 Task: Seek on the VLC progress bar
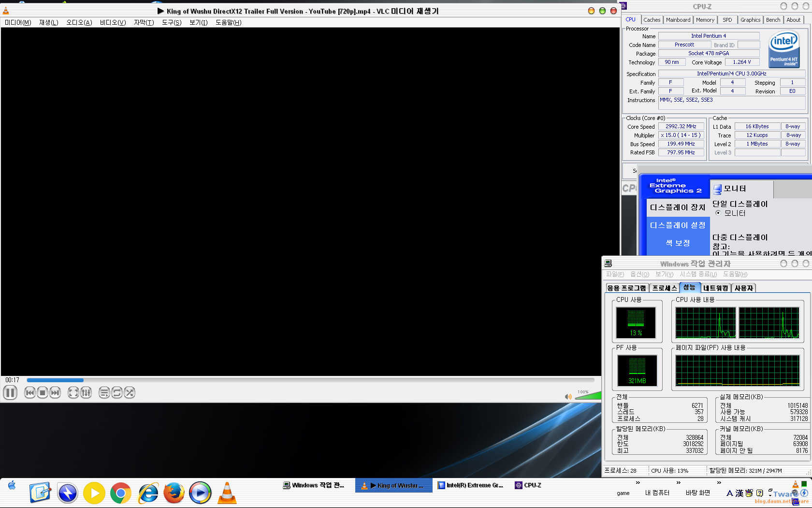tap(310, 380)
